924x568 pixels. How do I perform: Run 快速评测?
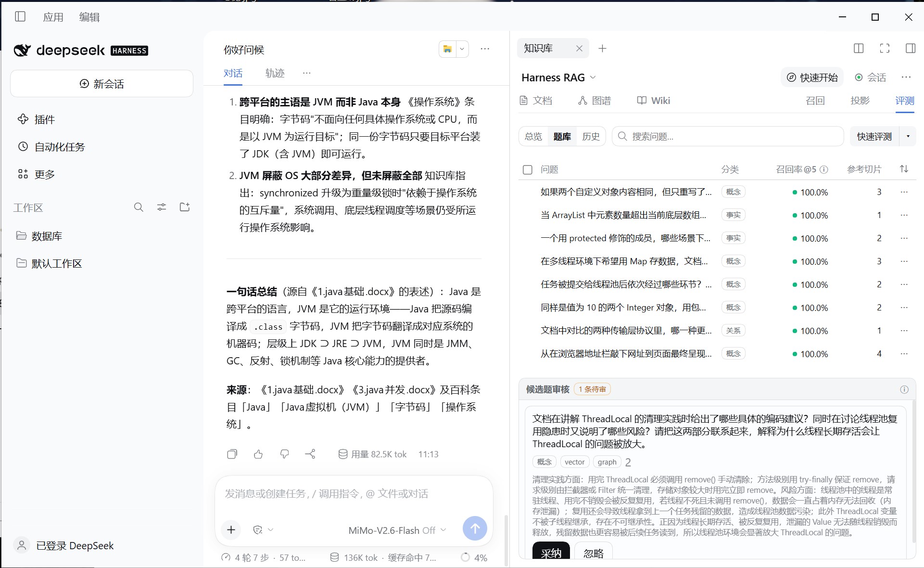[874, 137]
